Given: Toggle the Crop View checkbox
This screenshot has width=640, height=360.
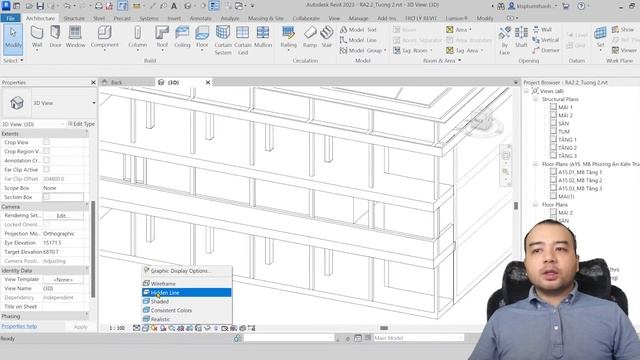Looking at the screenshot, I should tap(46, 142).
